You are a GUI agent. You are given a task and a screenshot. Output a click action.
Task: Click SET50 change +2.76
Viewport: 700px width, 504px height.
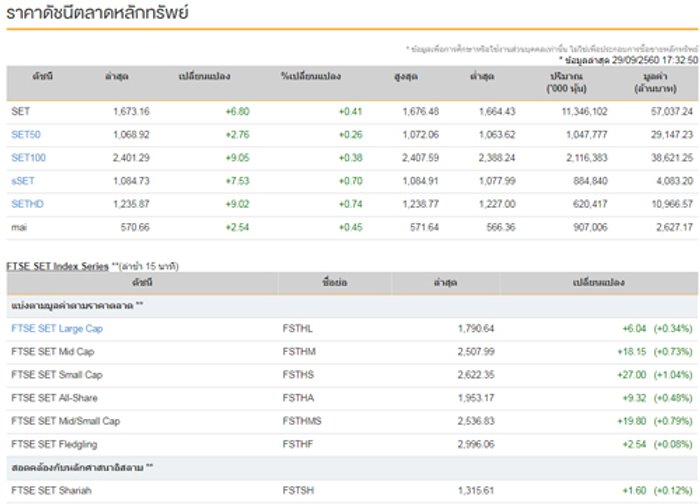pos(237,134)
